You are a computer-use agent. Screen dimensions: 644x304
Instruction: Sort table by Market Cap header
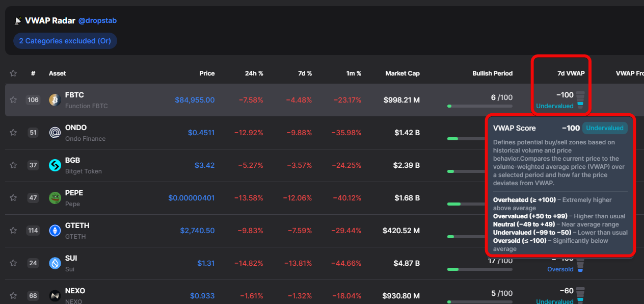point(403,73)
